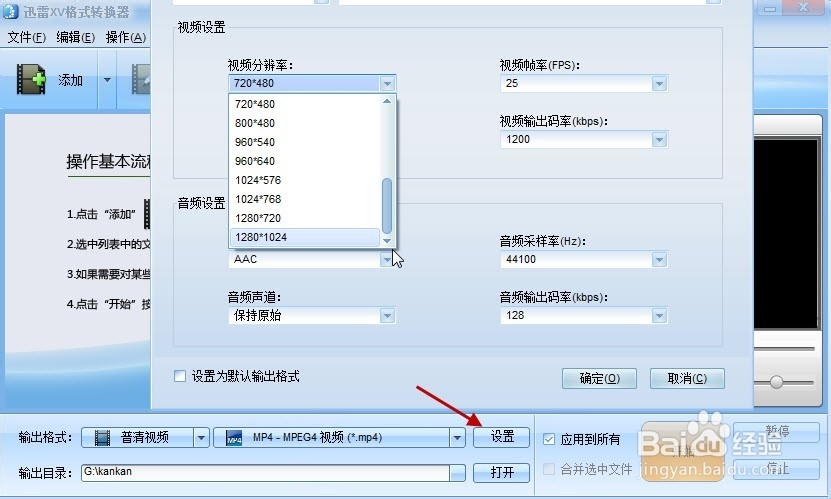Screen dimensions: 831x499
Task: Open the Operation (操作) menu
Action: click(126, 37)
